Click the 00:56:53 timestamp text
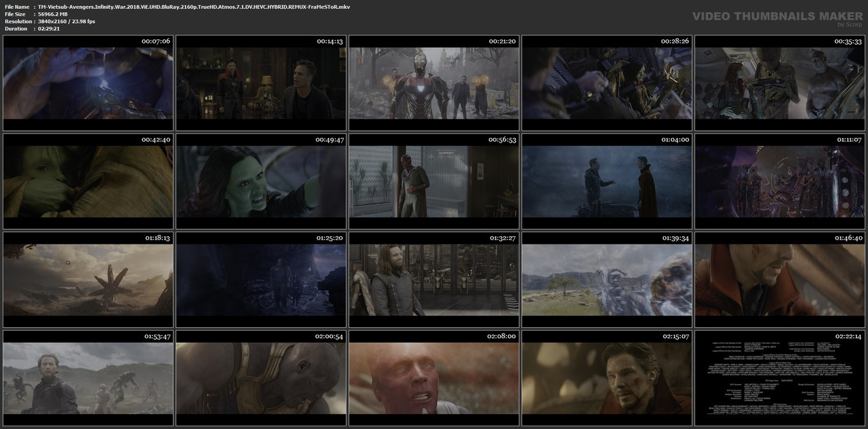The height and width of the screenshot is (429, 868). pos(502,140)
